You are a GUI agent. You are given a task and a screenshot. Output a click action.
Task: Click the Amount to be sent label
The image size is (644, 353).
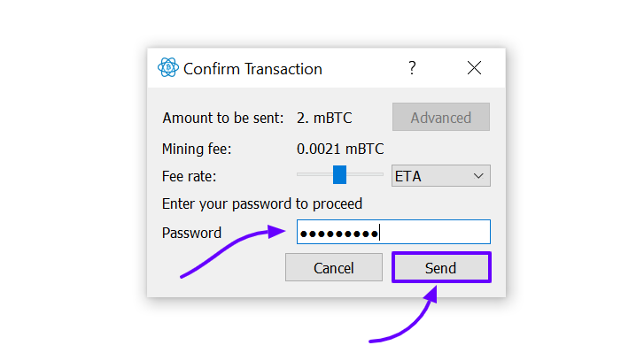(223, 118)
